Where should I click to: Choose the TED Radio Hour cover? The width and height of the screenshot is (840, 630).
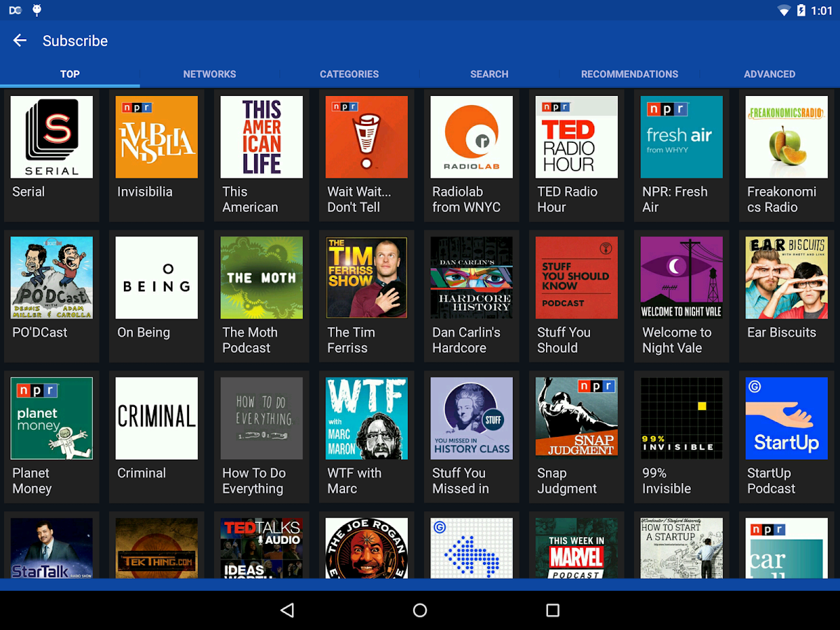(577, 137)
